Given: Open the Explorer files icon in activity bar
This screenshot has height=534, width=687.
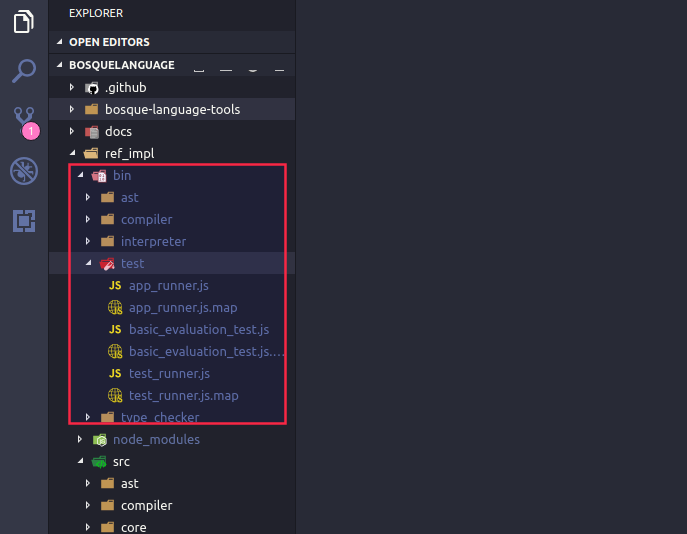Looking at the screenshot, I should (24, 22).
